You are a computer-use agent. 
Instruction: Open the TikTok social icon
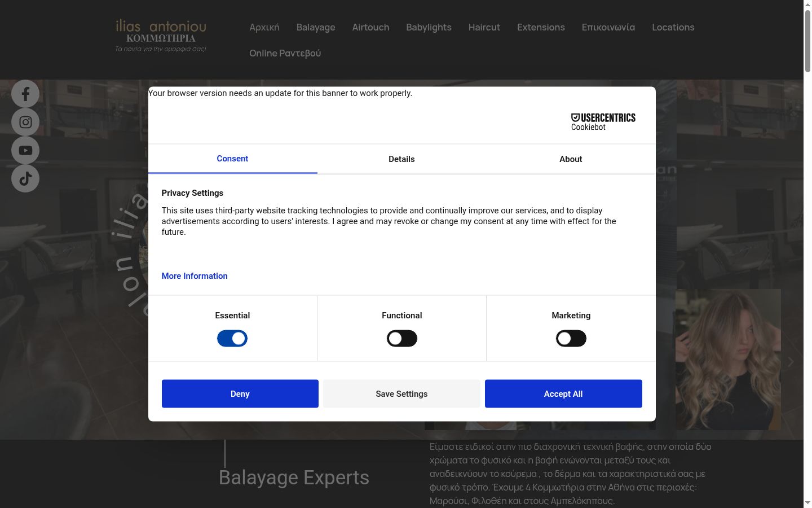(x=25, y=178)
